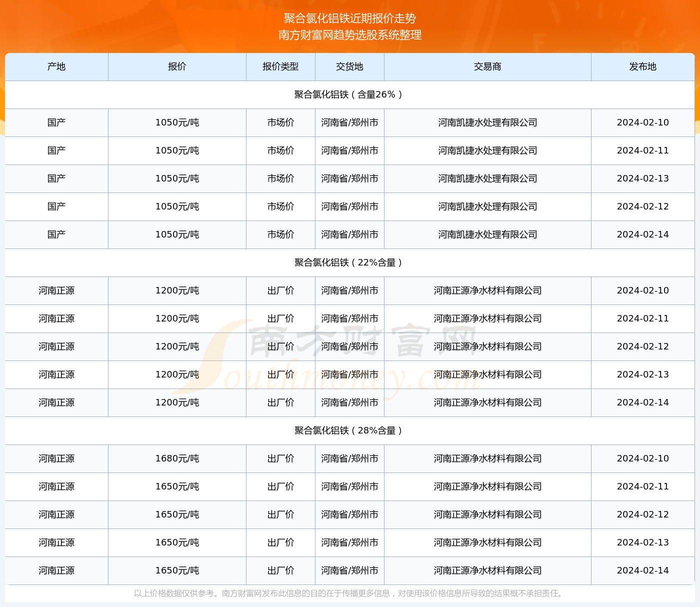This screenshot has height=607, width=700.
Task: Click the date 2024-02-10 in the 1200元/吨 row
Action: coord(643,290)
